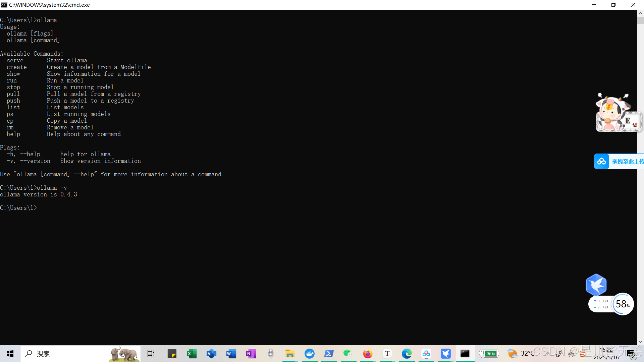Click the Baidu cloud upload drop widget

(619, 162)
